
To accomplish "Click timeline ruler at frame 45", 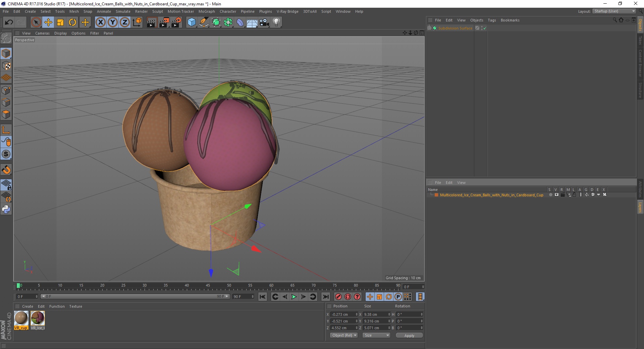I will click(x=208, y=286).
